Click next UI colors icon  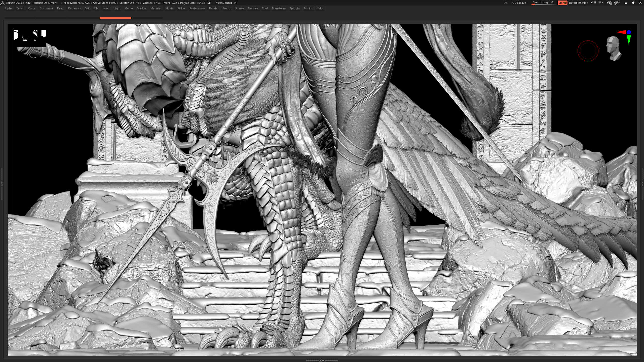pos(600,3)
